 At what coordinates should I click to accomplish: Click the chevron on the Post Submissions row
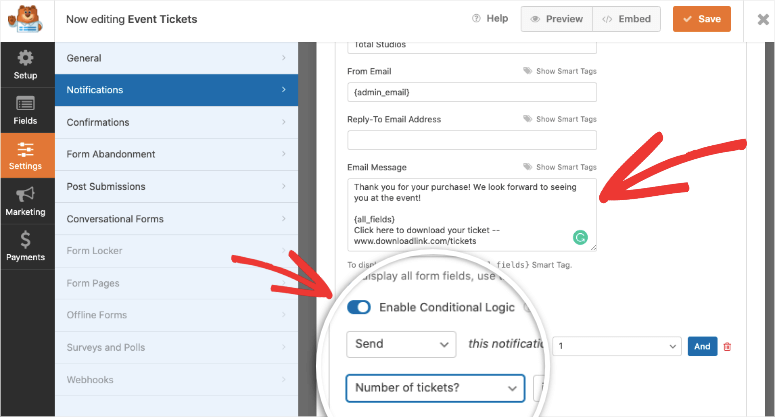coord(284,186)
